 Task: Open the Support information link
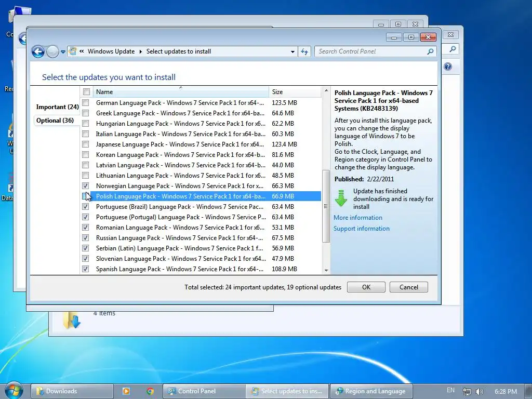(362, 229)
